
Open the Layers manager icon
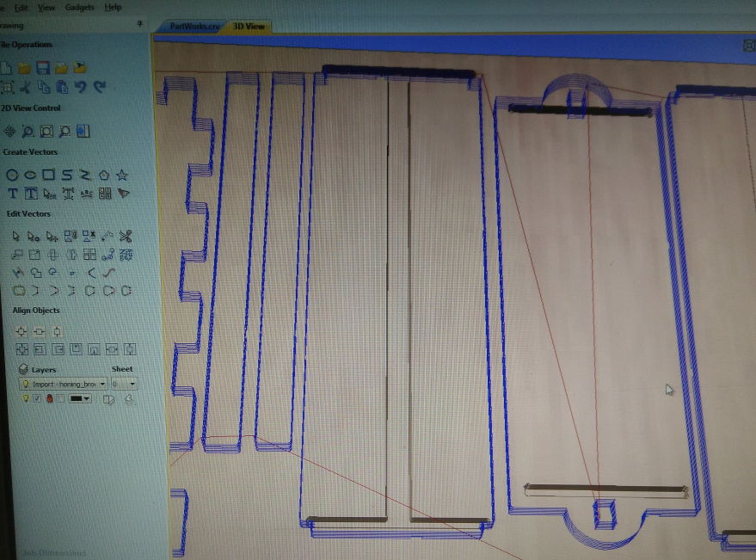point(22,369)
